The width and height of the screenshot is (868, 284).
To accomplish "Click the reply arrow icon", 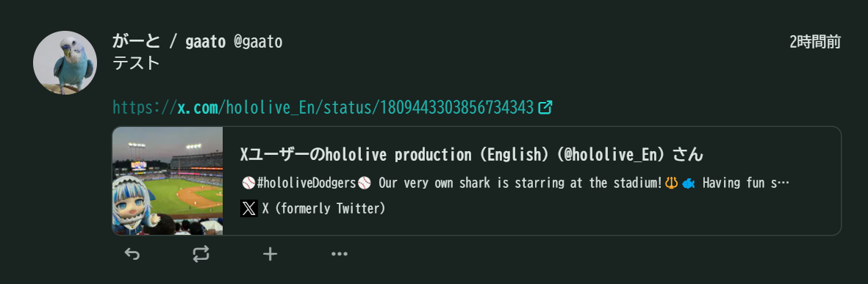I will click(x=132, y=254).
